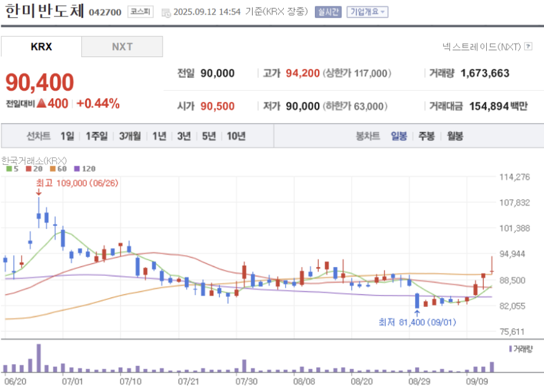The width and height of the screenshot is (544, 392).
Task: Open the 기업개요 dropdown
Action: tap(368, 12)
